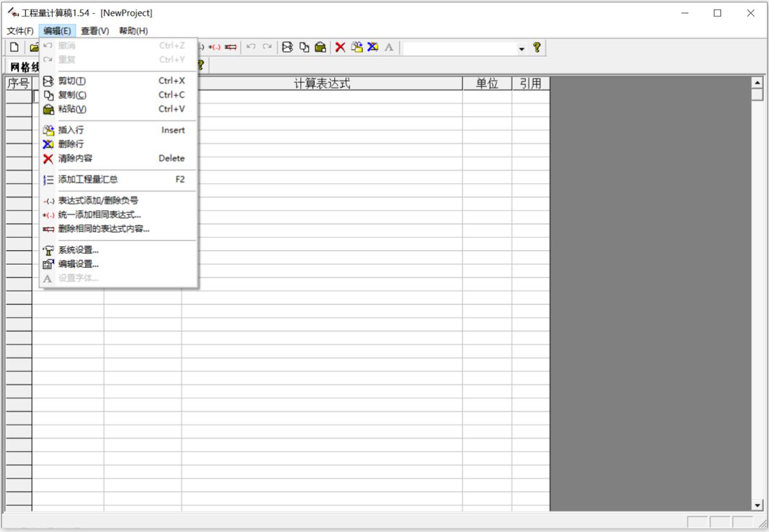
Task: Click the Copy icon in toolbar
Action: coord(304,47)
